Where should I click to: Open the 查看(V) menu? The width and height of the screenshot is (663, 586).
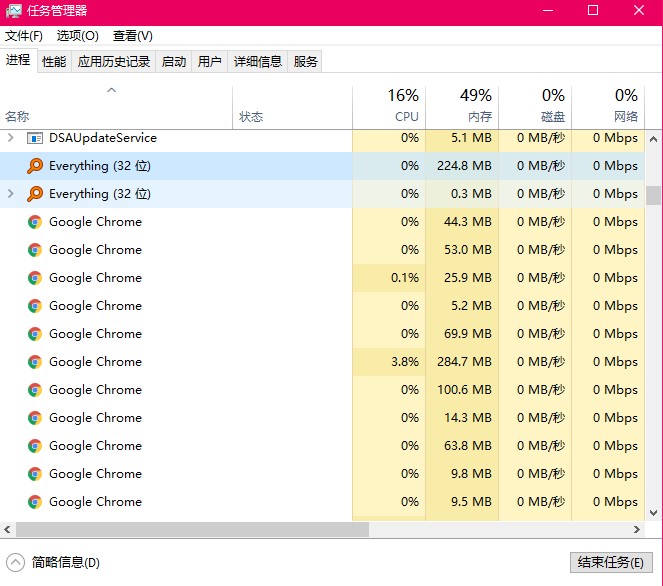pyautogui.click(x=133, y=36)
